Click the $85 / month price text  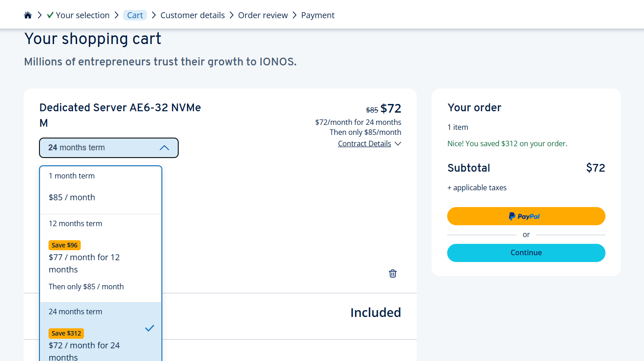[x=72, y=198]
